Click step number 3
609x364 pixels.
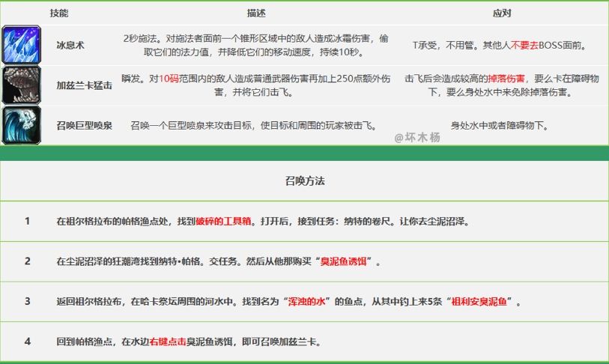pyautogui.click(x=27, y=301)
